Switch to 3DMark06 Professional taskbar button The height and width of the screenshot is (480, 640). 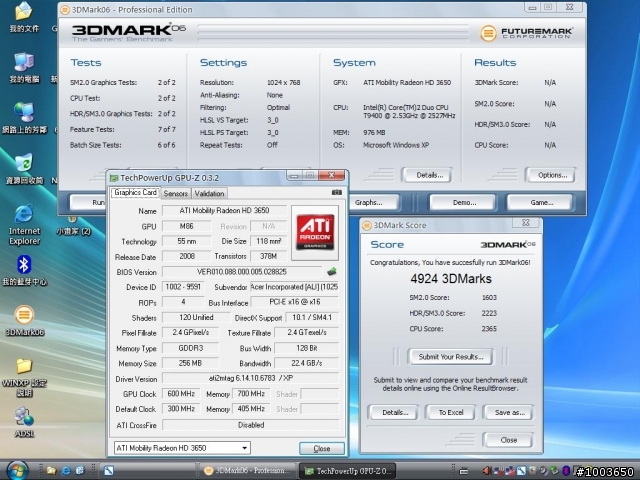point(249,471)
